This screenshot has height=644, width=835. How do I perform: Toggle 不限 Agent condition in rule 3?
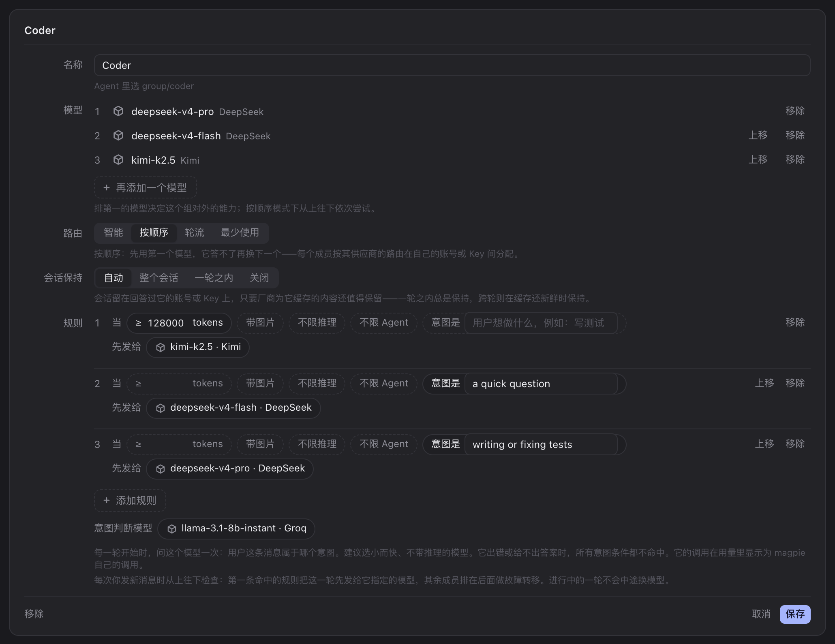(384, 444)
